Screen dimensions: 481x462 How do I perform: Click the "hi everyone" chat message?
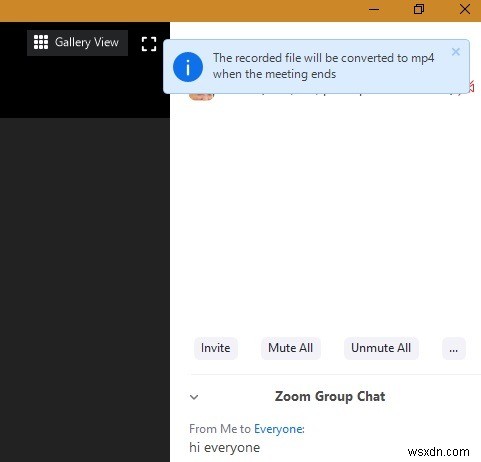[224, 447]
